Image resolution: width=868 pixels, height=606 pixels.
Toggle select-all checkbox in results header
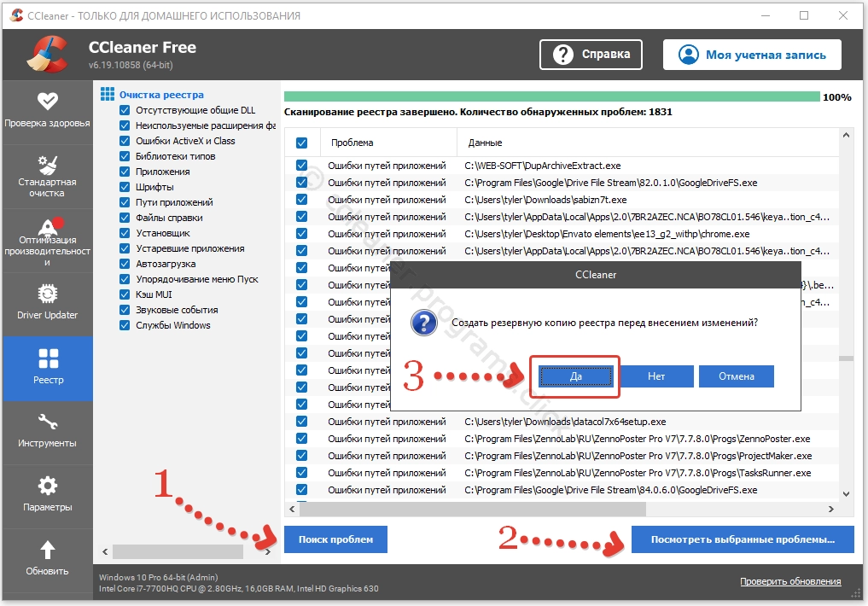[x=301, y=143]
